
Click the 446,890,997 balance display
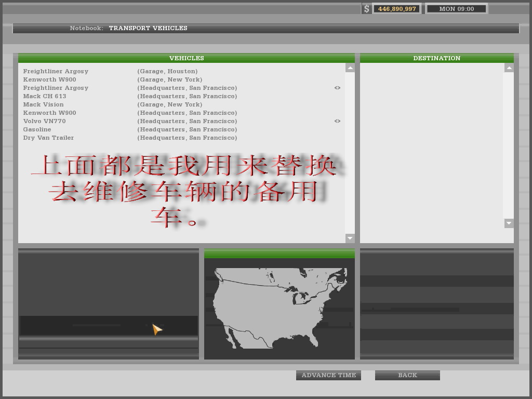[x=396, y=9]
